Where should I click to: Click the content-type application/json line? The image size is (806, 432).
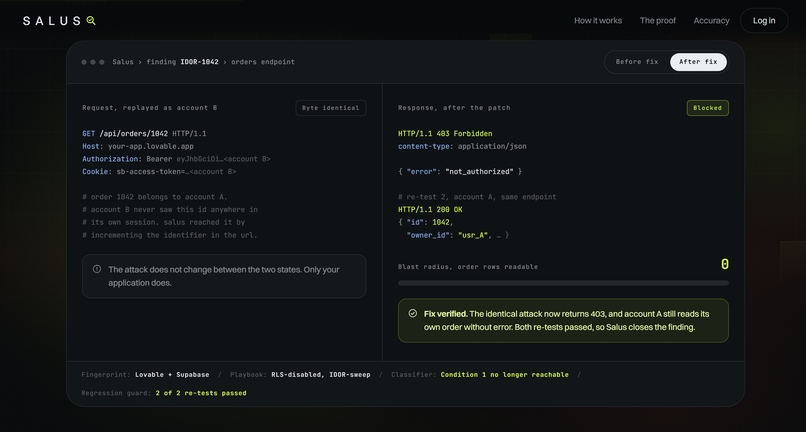[462, 147]
